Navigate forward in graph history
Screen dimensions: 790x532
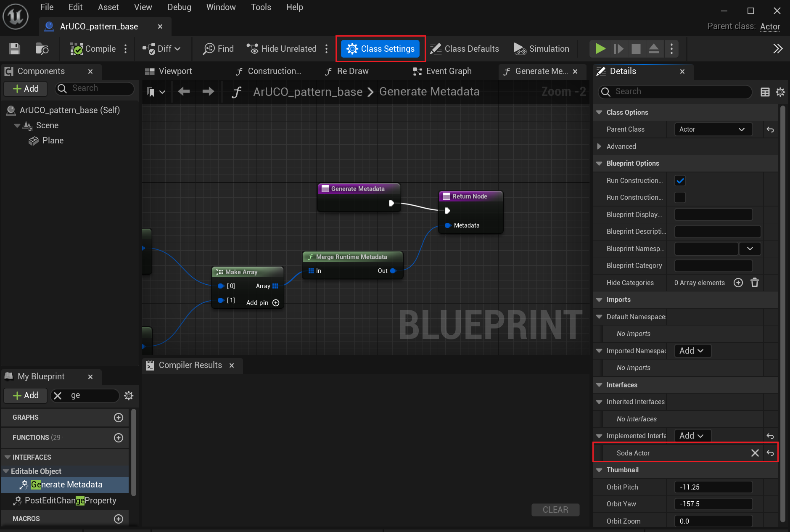click(x=208, y=91)
